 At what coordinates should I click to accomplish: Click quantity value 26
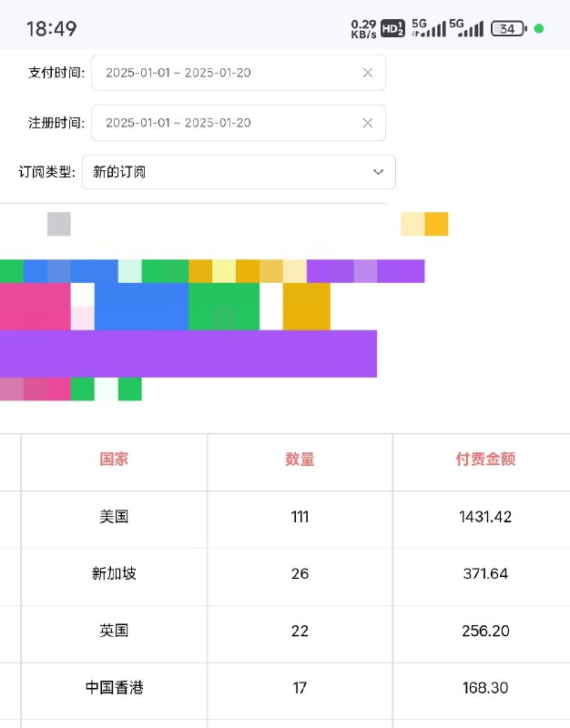tap(300, 574)
